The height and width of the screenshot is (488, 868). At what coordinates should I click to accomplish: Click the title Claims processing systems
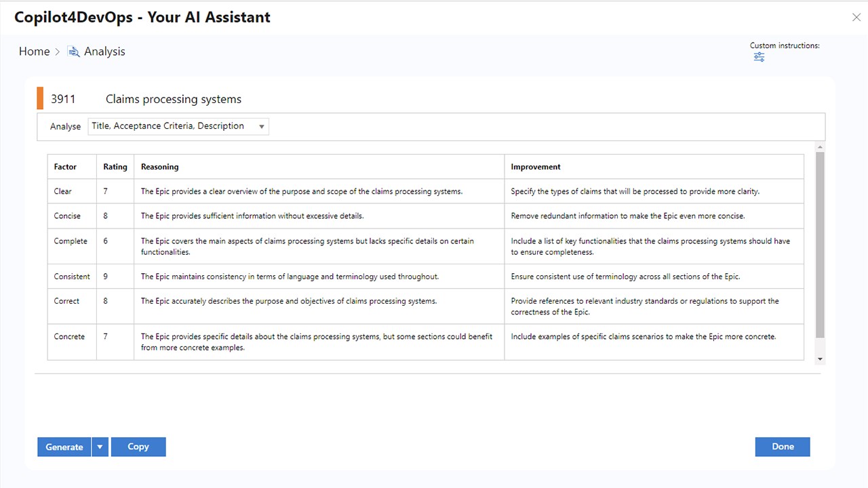[x=174, y=99]
